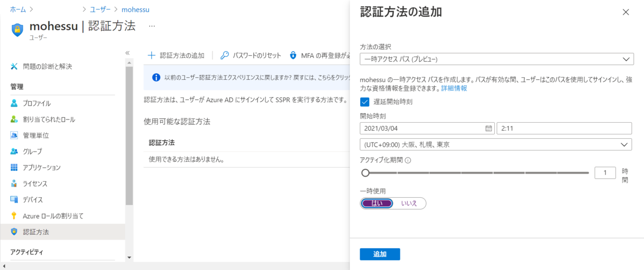Click the 開始時刻 date field 2021/03/04

click(428, 129)
